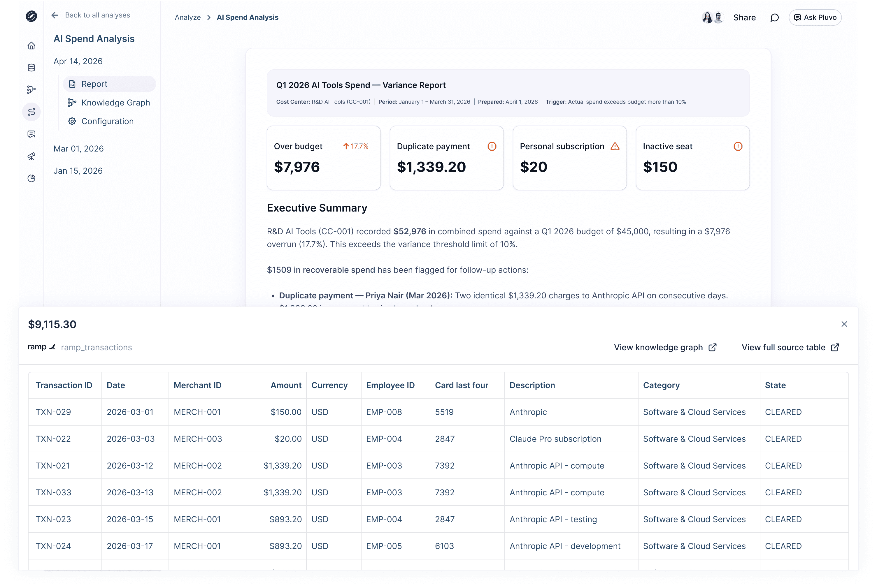Open the Duplicate payment $1,339.20 card
Viewport: 877px width, 588px height.
pyautogui.click(x=447, y=158)
